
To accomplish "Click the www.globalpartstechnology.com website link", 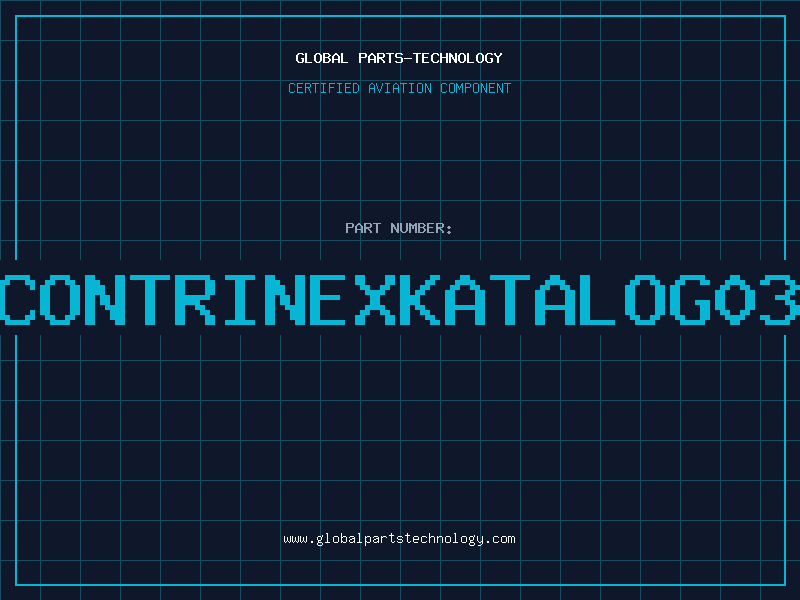I will point(399,539).
